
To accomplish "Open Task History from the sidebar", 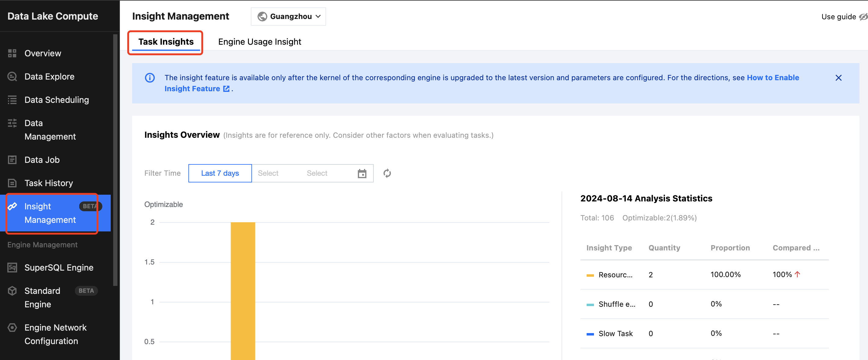I will pos(49,183).
